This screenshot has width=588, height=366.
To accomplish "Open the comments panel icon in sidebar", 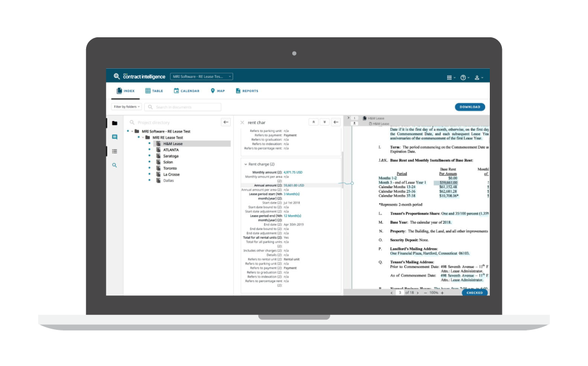I will tap(115, 137).
